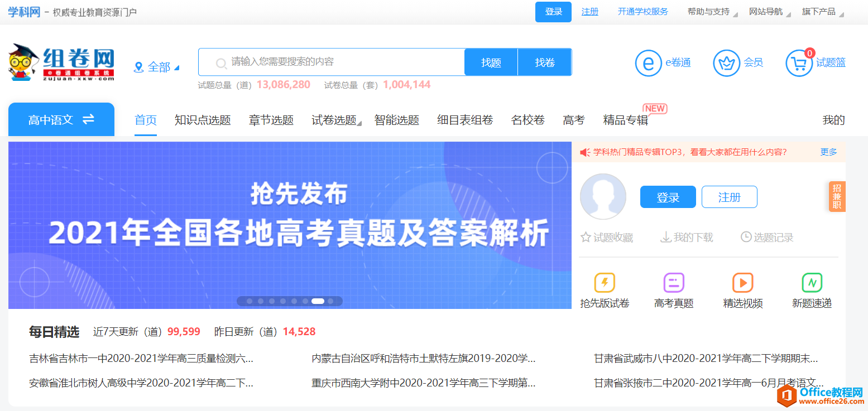The height and width of the screenshot is (411, 868).
Task: Click the magnifier icon in search box
Action: coord(221,63)
